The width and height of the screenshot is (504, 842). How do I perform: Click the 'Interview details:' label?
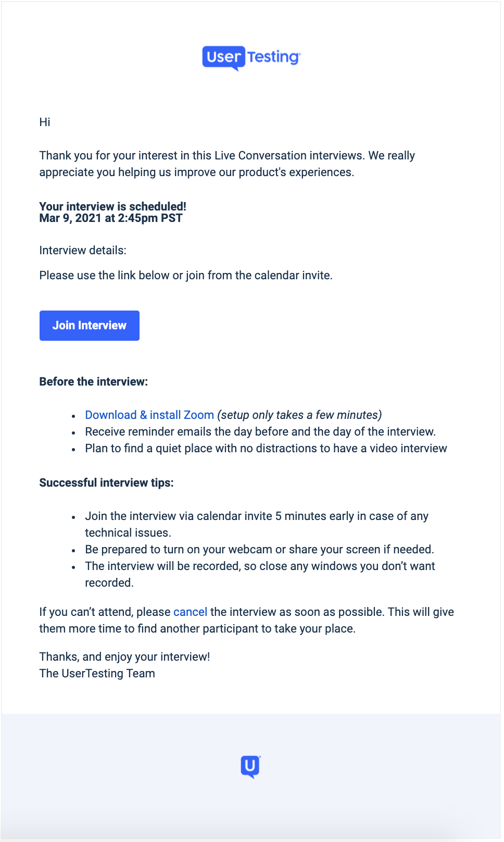(83, 251)
